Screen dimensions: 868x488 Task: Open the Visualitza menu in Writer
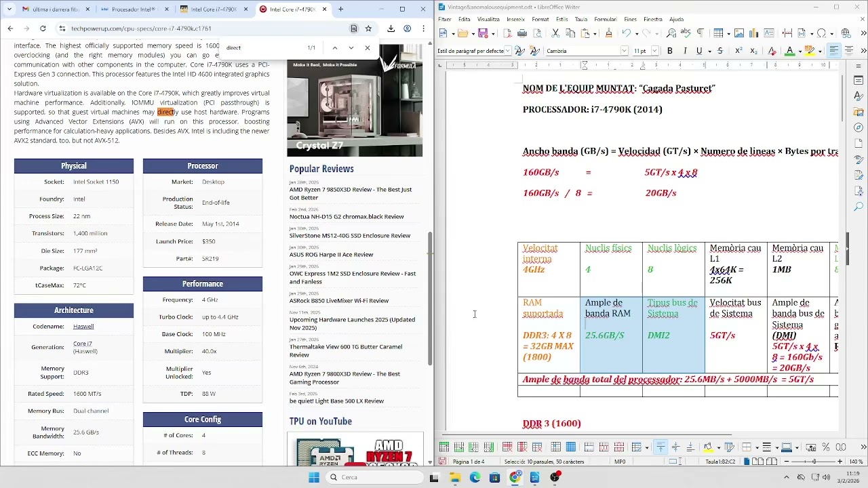[x=488, y=20]
